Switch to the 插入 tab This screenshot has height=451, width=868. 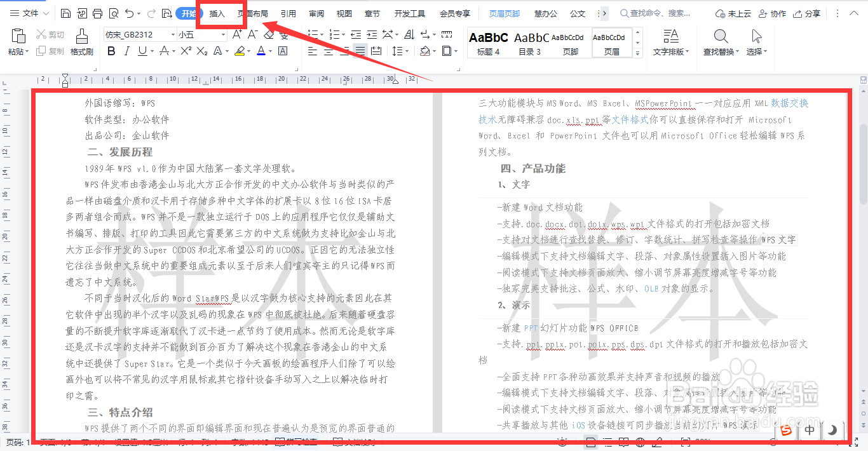(217, 13)
